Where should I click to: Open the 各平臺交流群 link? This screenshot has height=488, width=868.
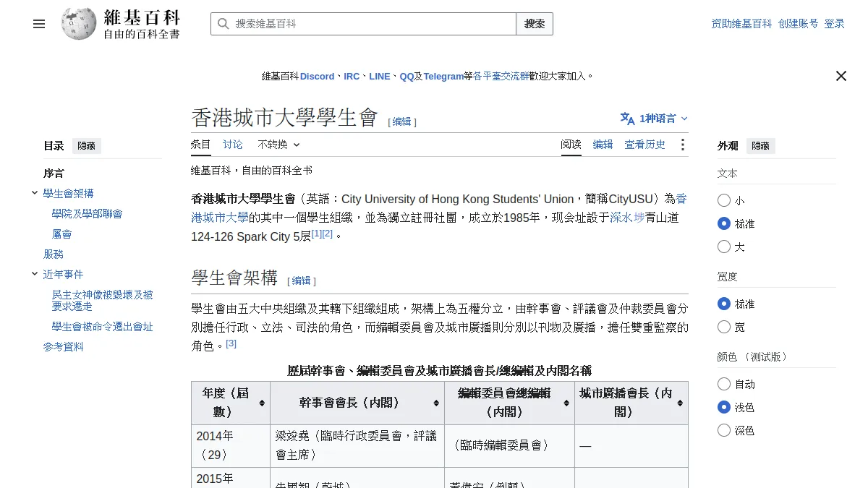point(501,76)
